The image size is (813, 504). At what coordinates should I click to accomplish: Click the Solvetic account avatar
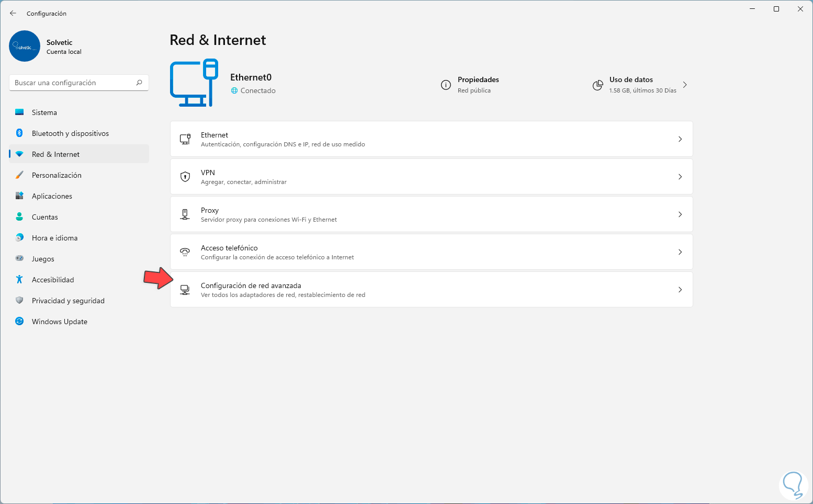25,46
